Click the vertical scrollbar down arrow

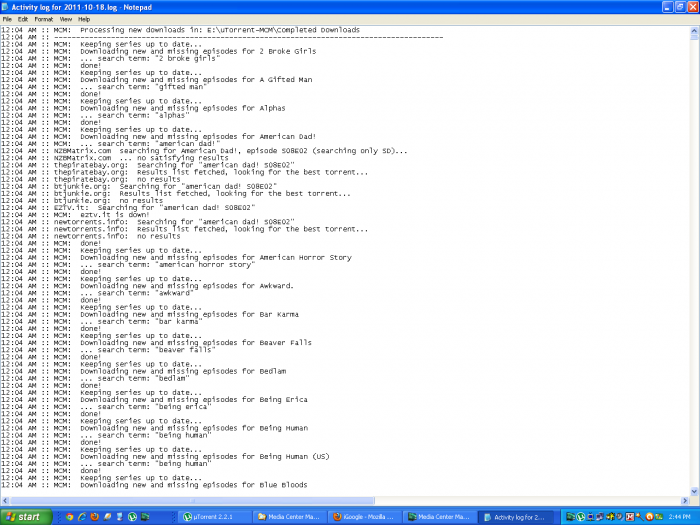point(694,491)
